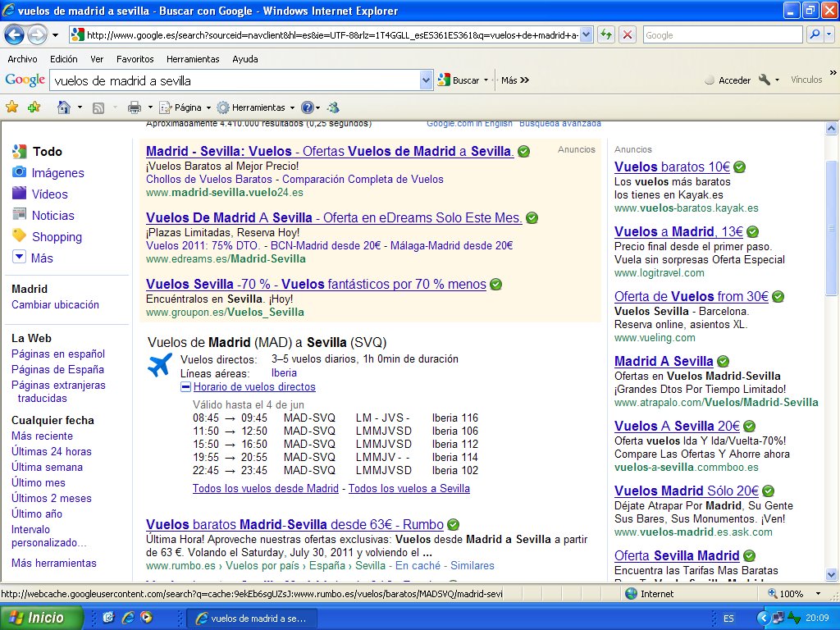Click Todos los vuelos desde Madrid link
The width and height of the screenshot is (840, 630).
pyautogui.click(x=265, y=488)
